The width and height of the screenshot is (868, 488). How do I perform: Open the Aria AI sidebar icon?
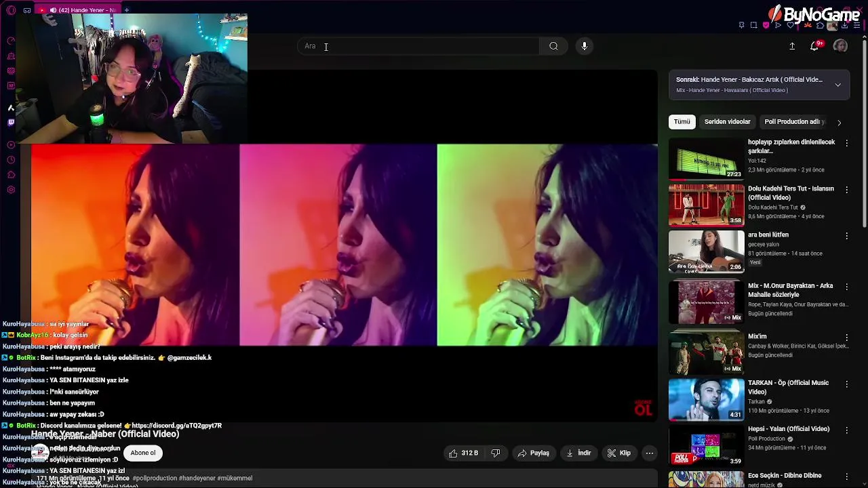11,108
